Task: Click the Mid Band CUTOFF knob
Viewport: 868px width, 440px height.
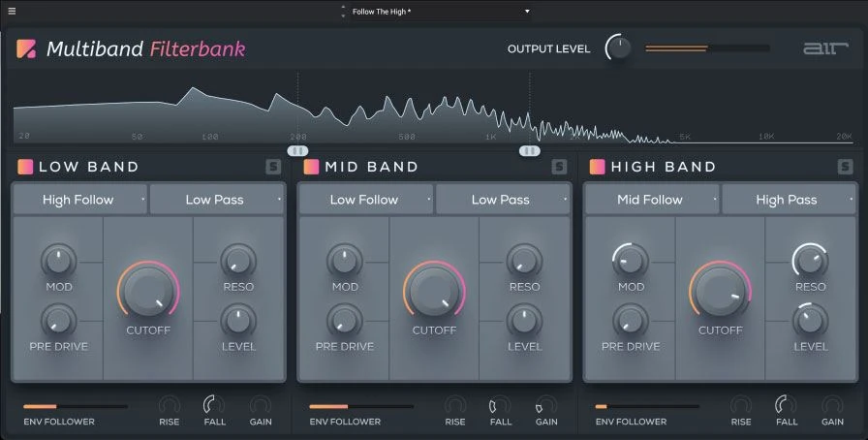Action: coord(434,291)
